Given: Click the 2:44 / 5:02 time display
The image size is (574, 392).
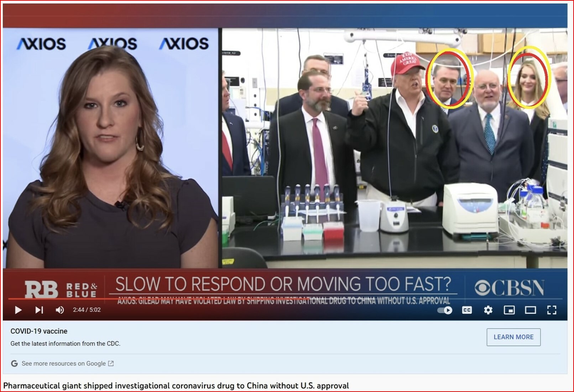Looking at the screenshot, I should pos(87,310).
